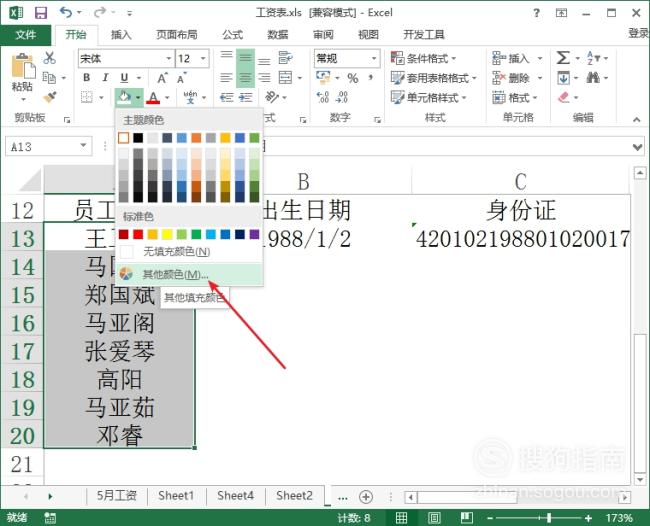Open the font name dropdown 宋体
This screenshot has height=526, width=650.
click(169, 58)
